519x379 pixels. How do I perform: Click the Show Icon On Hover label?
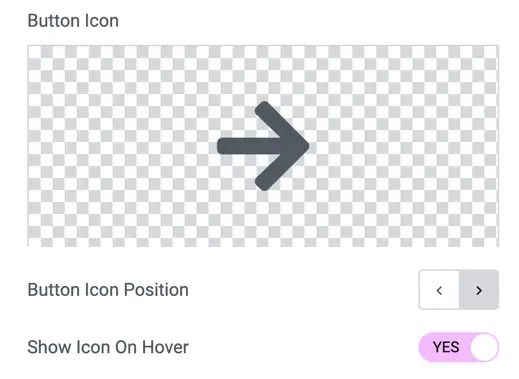coord(108,347)
